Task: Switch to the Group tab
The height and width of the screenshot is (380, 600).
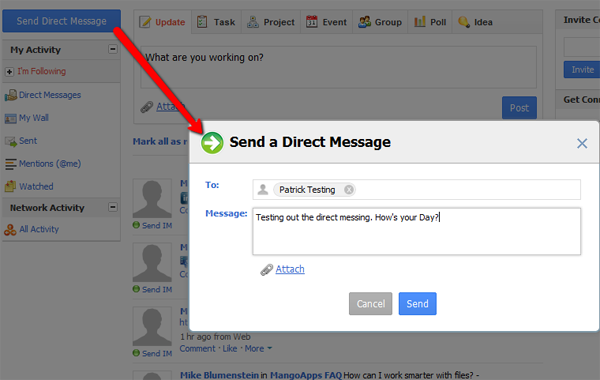Action: click(x=380, y=22)
